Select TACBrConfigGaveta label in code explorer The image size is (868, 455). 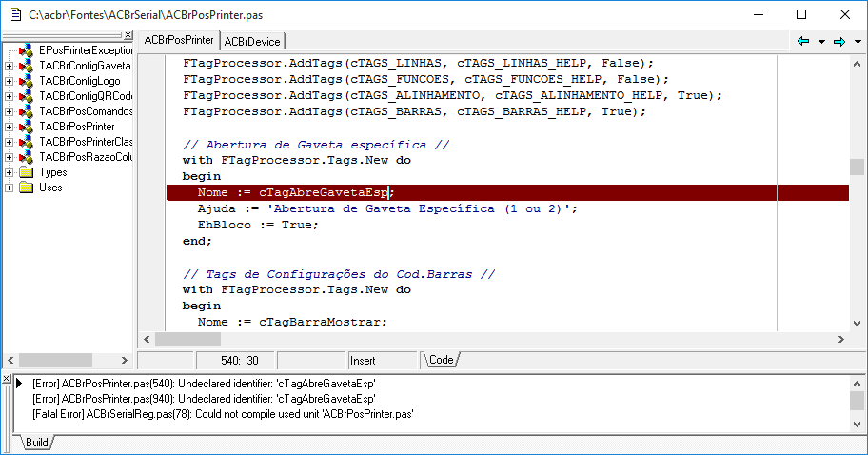(85, 66)
